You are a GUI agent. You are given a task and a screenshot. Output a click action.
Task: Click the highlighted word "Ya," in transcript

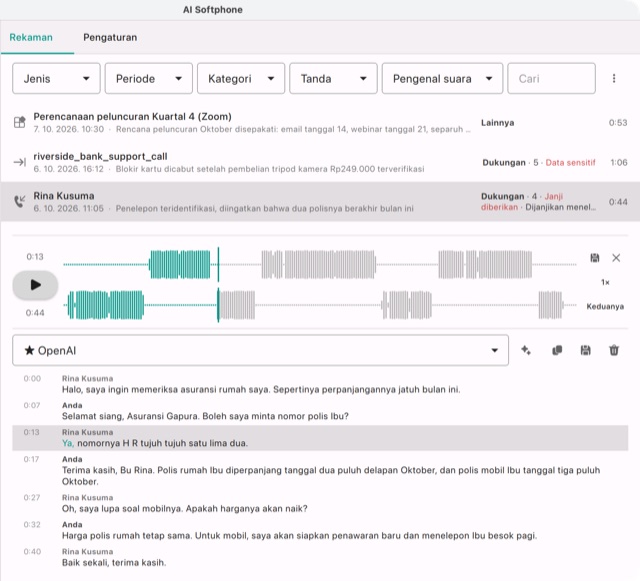(68, 443)
